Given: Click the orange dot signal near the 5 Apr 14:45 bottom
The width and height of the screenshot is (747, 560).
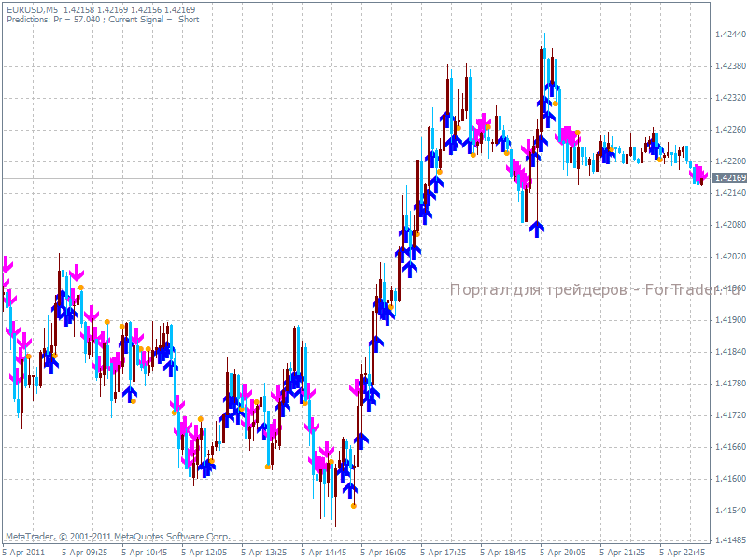Looking at the screenshot, I should pos(353,505).
